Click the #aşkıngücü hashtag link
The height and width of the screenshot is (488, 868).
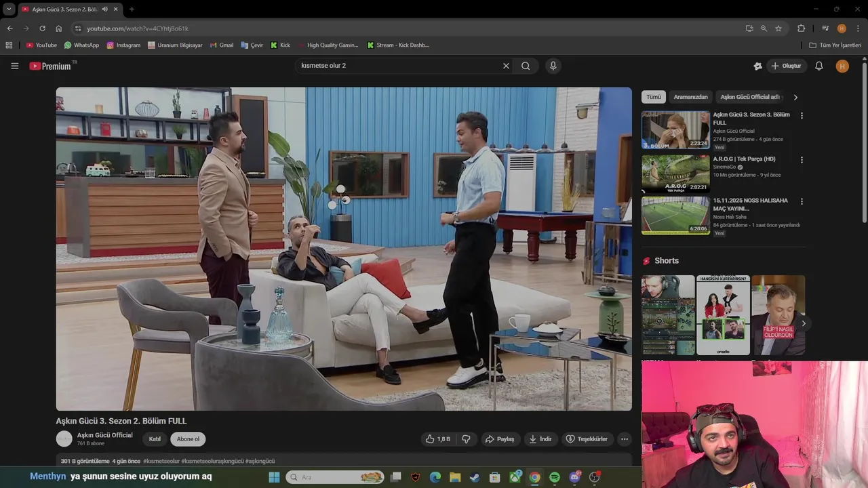pos(260,461)
